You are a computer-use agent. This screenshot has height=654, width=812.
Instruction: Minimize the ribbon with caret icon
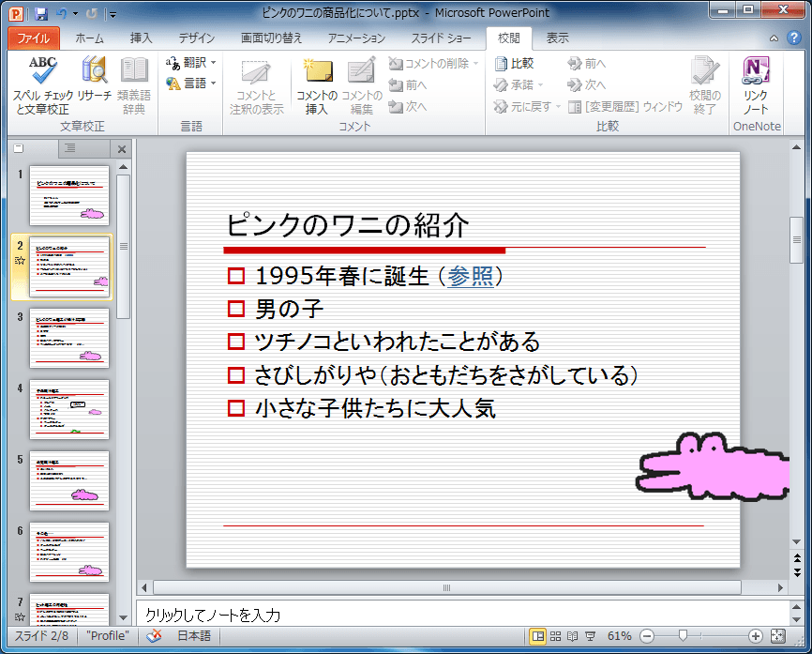click(774, 38)
